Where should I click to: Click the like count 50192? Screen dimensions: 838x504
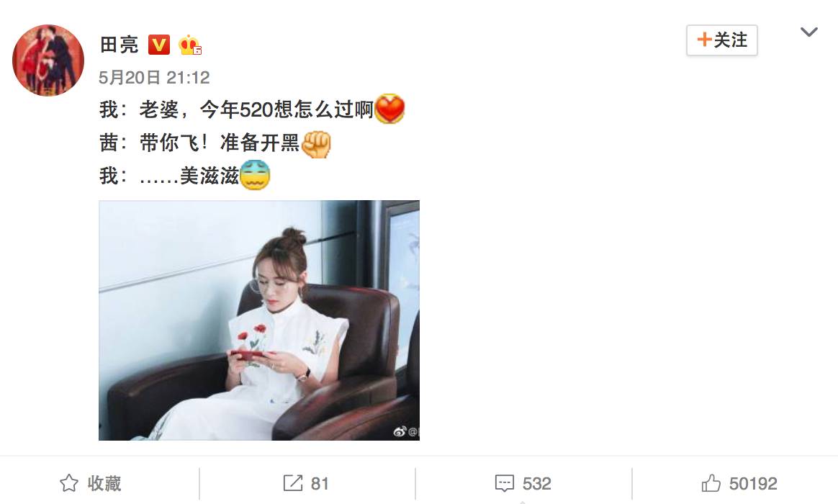(x=753, y=484)
